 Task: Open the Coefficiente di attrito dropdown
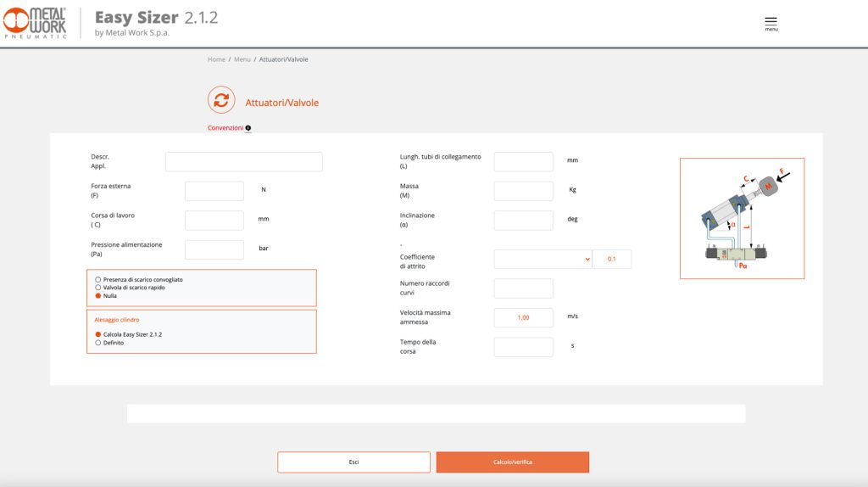(x=542, y=260)
